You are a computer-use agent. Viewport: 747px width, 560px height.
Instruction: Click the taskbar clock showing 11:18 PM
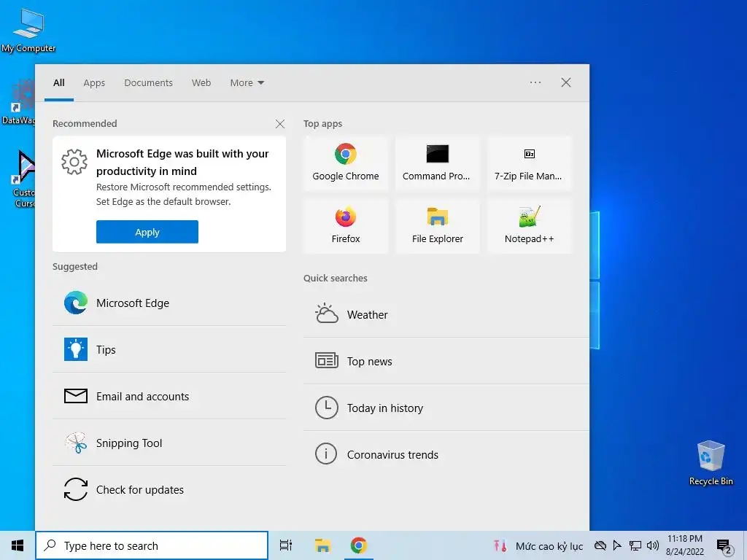click(x=684, y=545)
